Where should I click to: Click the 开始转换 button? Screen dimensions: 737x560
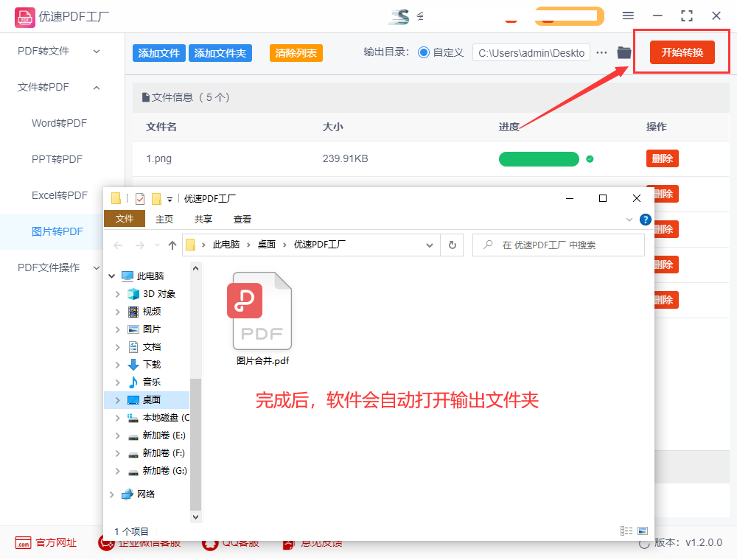click(x=682, y=52)
